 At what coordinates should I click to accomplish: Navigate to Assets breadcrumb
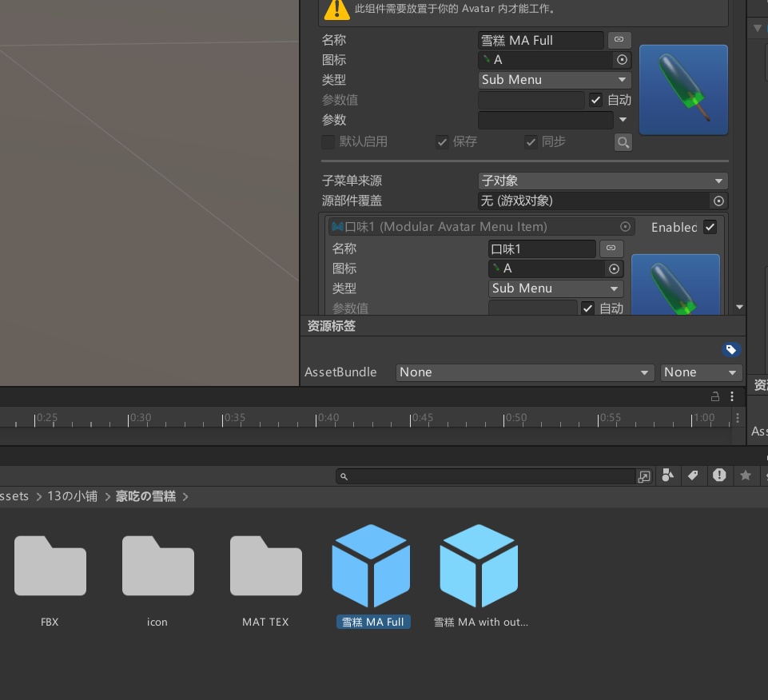click(14, 496)
